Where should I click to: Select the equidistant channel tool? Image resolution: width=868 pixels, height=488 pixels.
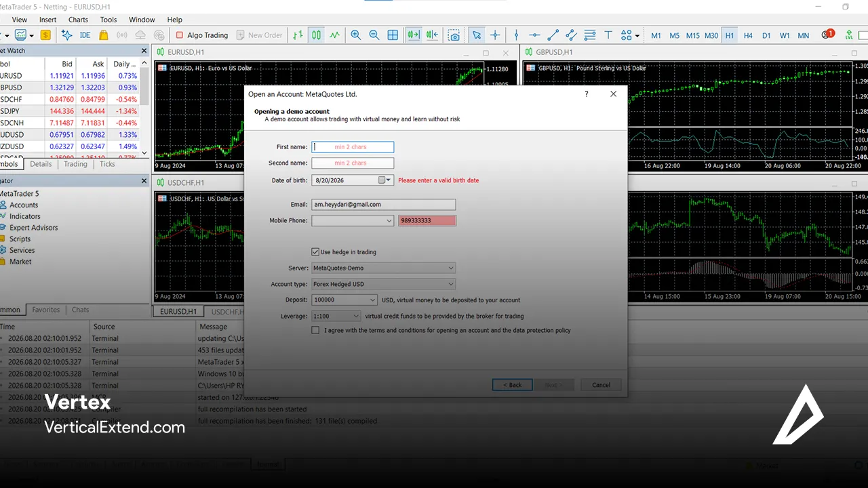(x=571, y=35)
